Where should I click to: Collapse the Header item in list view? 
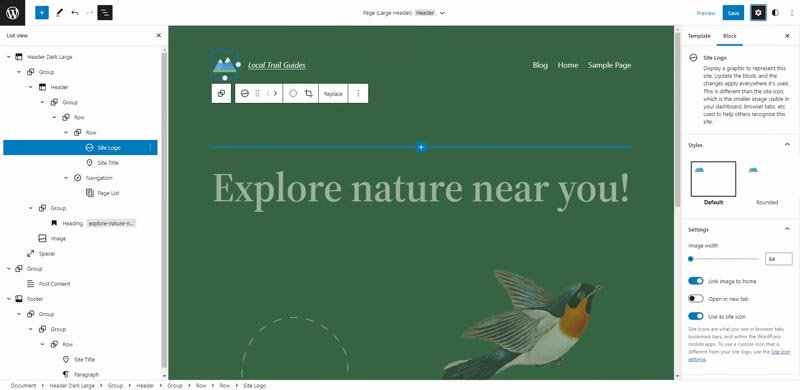coord(31,87)
